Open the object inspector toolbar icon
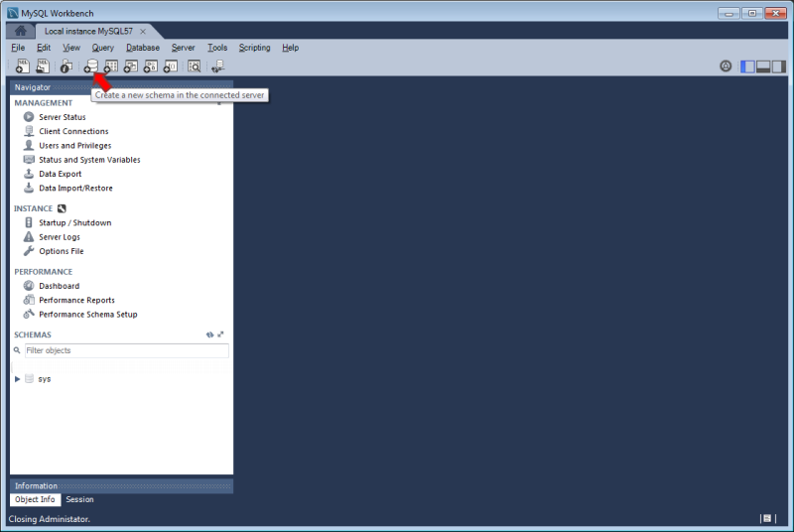This screenshot has width=794, height=532. (x=66, y=66)
